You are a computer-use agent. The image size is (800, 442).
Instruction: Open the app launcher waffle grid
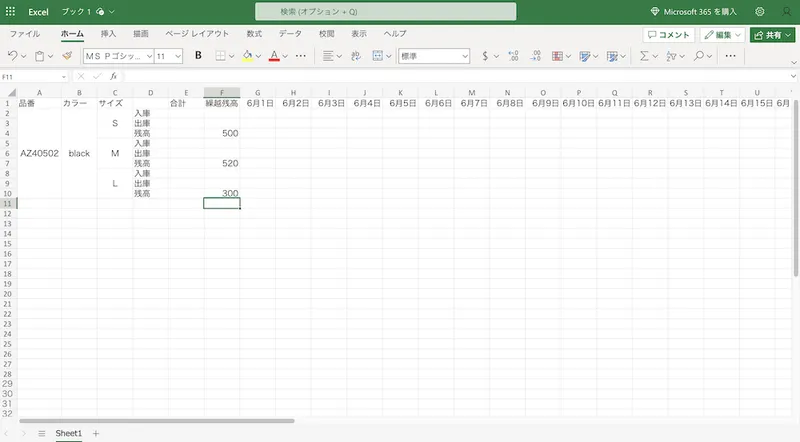click(x=10, y=11)
